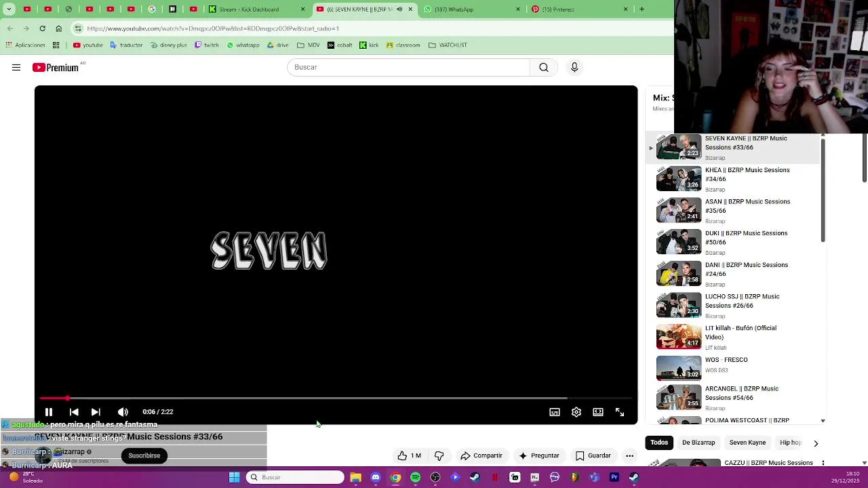The height and width of the screenshot is (488, 868).
Task: Reload the page with refresh icon
Action: tap(42, 28)
